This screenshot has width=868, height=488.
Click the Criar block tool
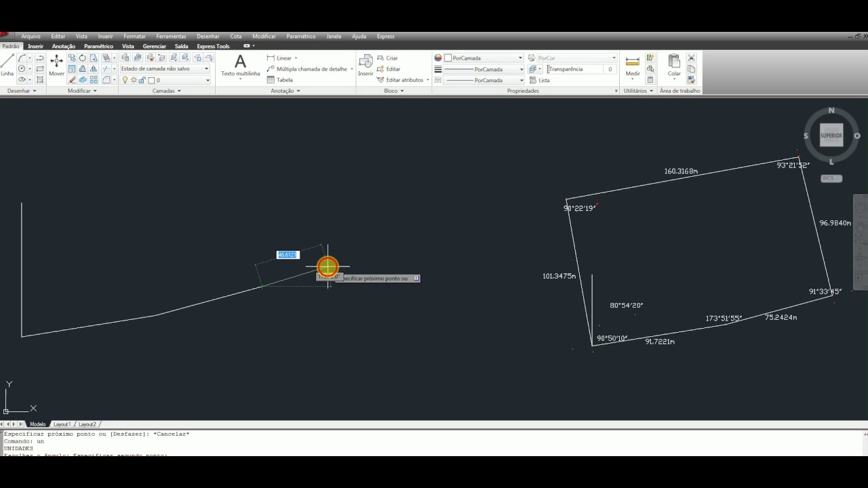(387, 58)
